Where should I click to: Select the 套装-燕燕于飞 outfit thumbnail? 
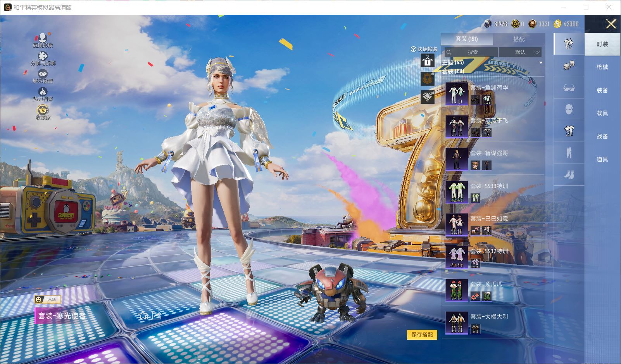click(x=457, y=126)
